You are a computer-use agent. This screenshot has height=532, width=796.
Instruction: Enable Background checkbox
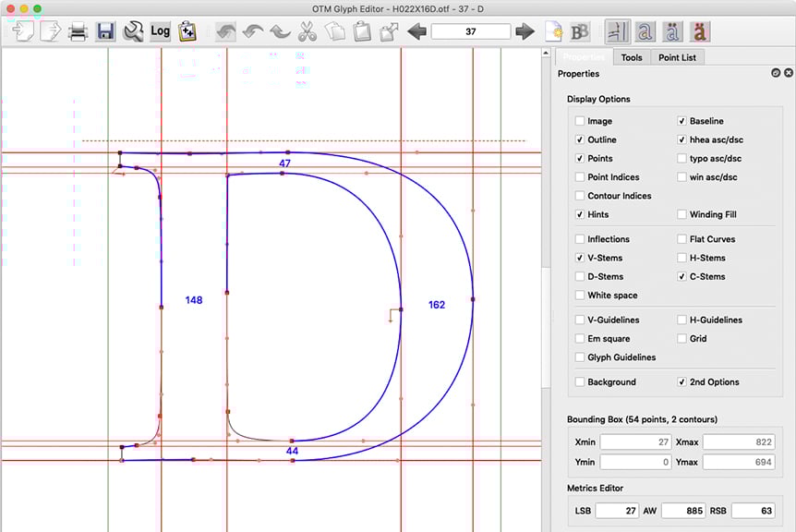coord(580,381)
